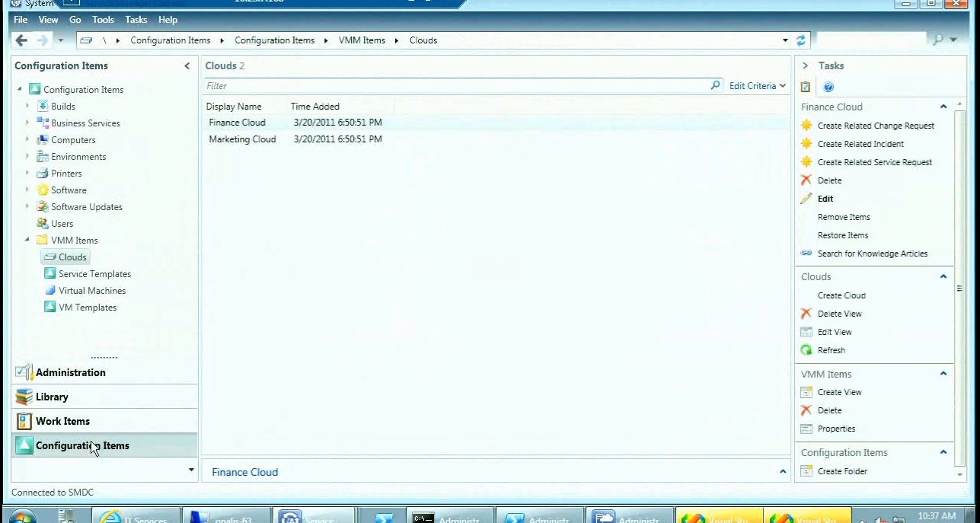Click the Restore Items task
This screenshot has height=523, width=980.
pyautogui.click(x=843, y=235)
